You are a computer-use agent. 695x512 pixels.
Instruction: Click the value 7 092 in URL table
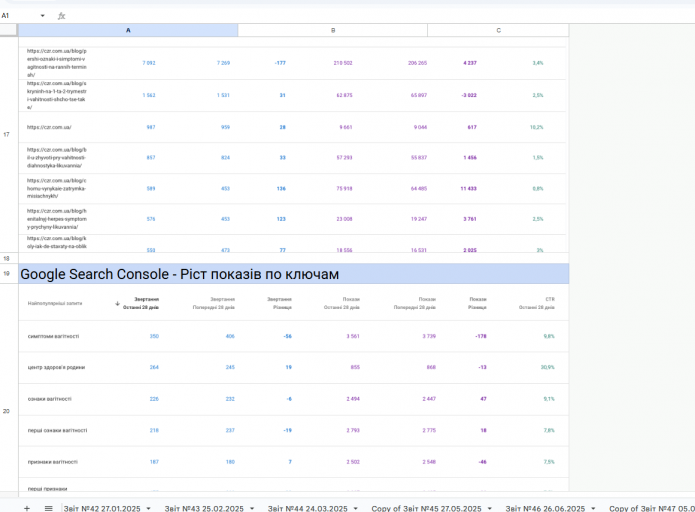click(x=149, y=63)
